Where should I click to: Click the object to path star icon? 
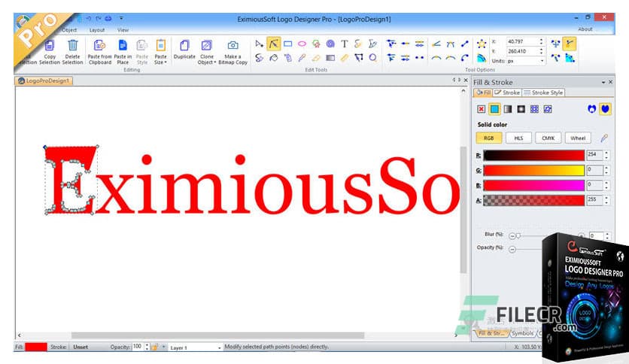click(482, 44)
